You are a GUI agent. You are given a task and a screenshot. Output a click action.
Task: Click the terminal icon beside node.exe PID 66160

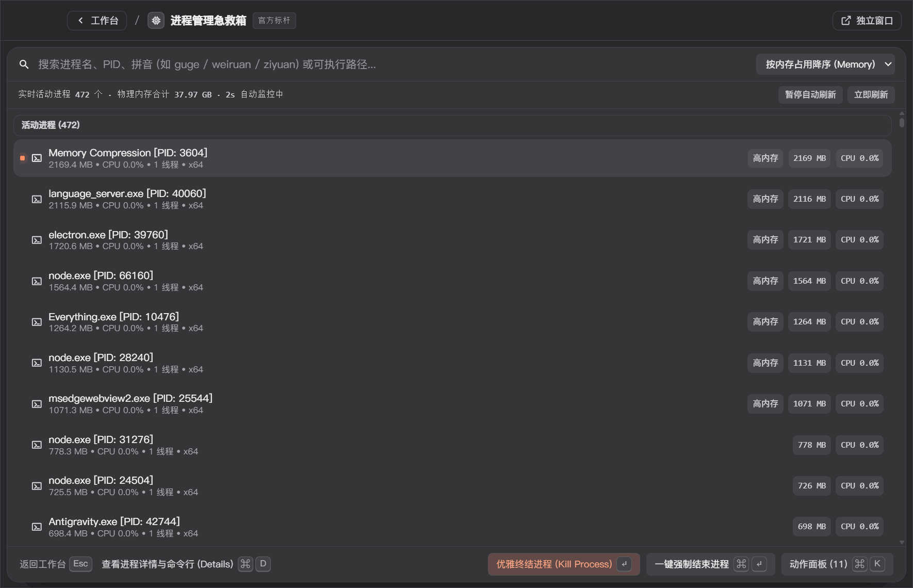coord(37,281)
